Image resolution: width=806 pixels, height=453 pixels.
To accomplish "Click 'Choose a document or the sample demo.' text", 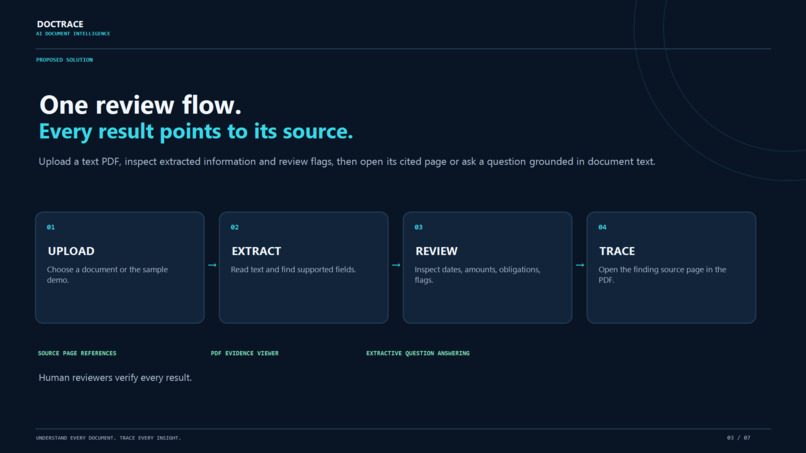I will (107, 275).
